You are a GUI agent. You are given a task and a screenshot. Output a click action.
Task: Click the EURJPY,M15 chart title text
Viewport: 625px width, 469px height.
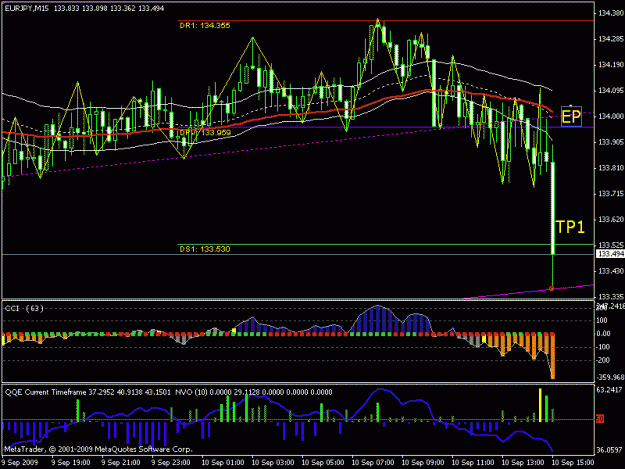tap(26, 8)
